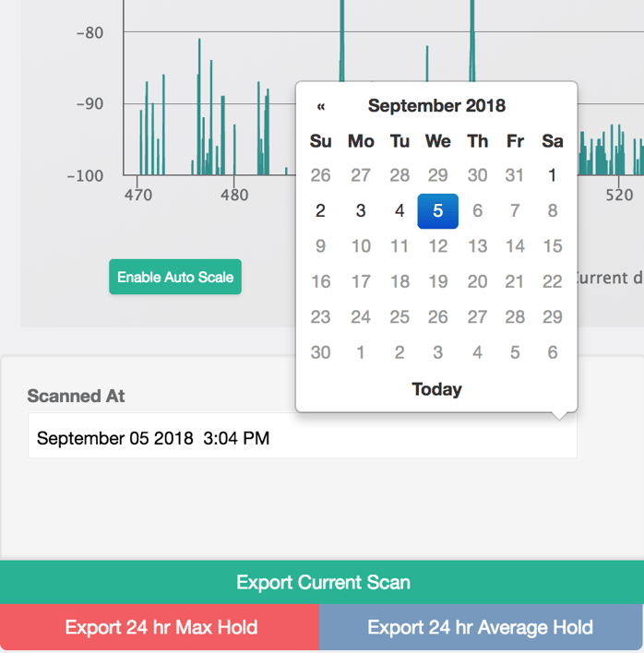The image size is (644, 653).
Task: Select the highlighted date 5
Action: pyautogui.click(x=438, y=211)
